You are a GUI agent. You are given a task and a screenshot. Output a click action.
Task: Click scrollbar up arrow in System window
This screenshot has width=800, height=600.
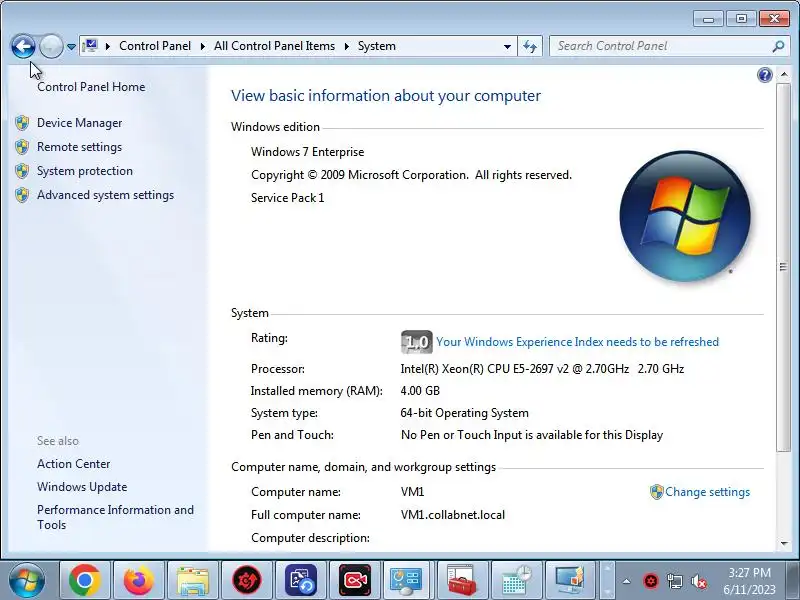pos(784,74)
